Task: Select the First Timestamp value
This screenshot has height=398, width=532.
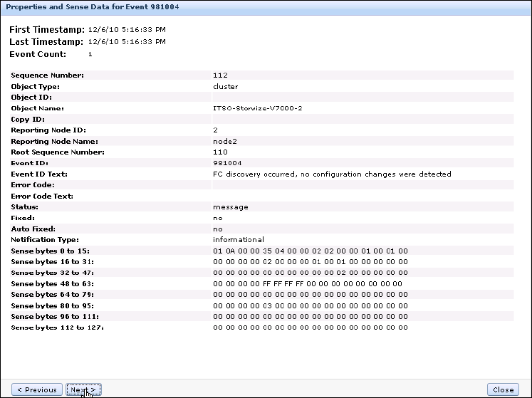Action: pos(126,31)
